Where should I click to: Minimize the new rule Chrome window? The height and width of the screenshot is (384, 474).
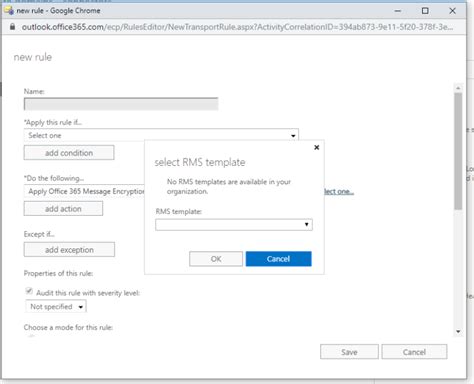pos(398,11)
